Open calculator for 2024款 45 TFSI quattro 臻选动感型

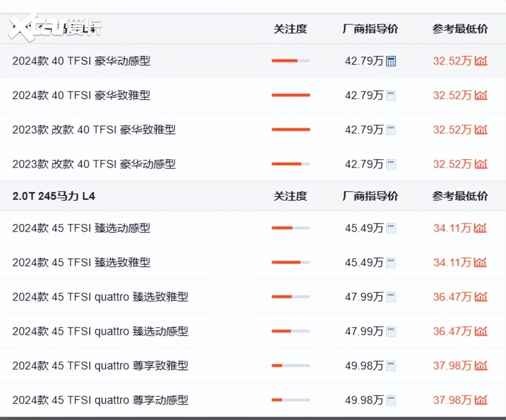390,331
